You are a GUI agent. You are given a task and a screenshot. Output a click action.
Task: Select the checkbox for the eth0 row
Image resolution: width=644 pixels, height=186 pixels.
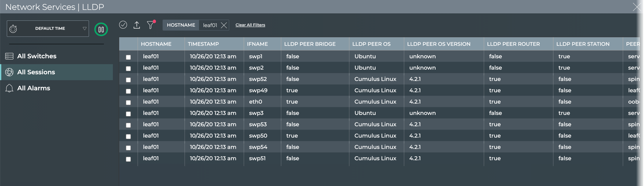point(128,102)
